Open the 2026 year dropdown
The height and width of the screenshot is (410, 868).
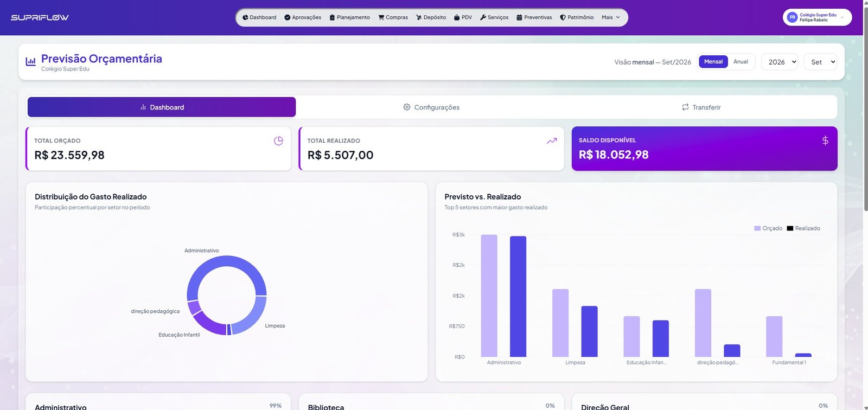click(x=780, y=62)
